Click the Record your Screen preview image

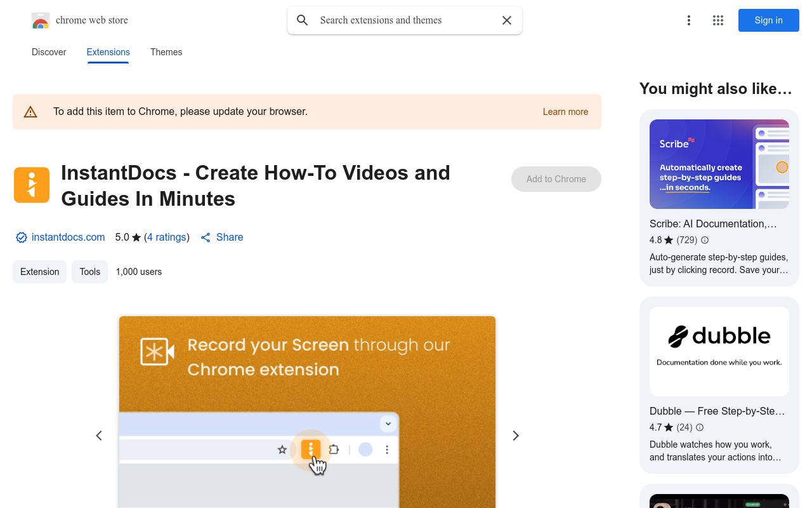pos(307,412)
